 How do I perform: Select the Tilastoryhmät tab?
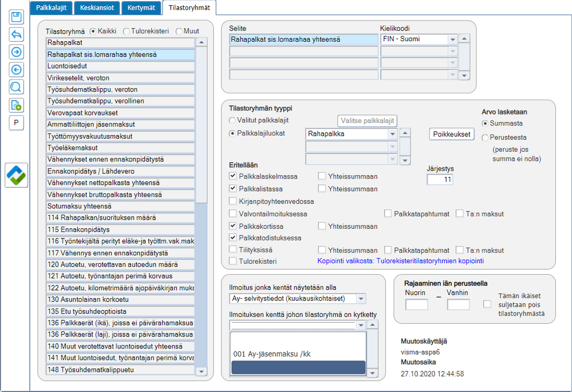tap(190, 7)
